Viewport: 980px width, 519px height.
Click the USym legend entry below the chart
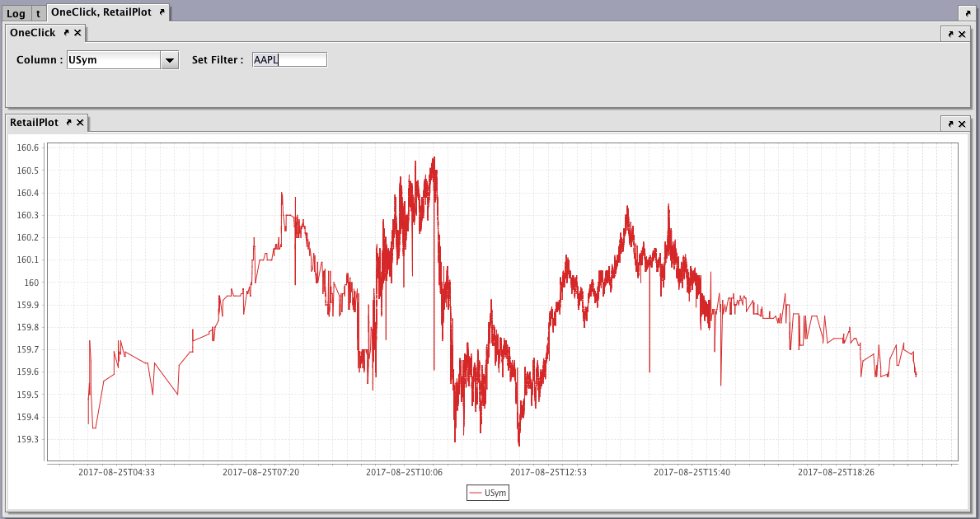[496, 493]
